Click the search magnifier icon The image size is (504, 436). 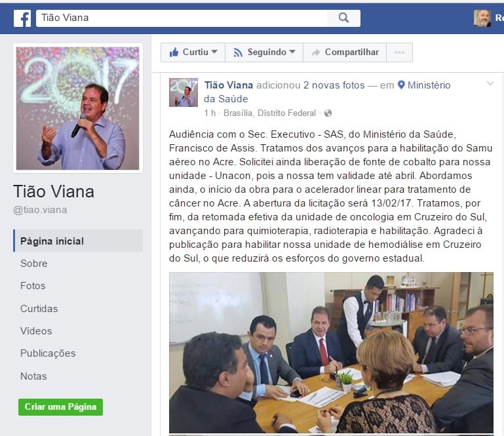click(x=343, y=18)
